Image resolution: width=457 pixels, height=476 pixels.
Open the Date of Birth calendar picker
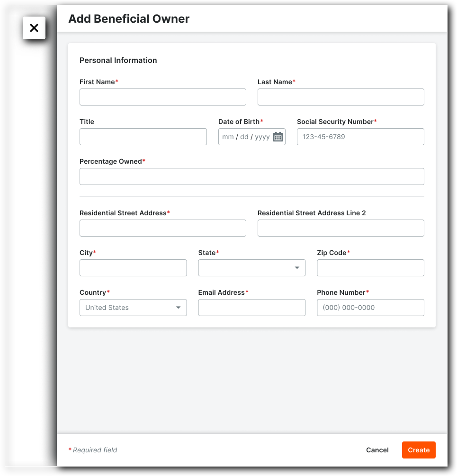coord(278,137)
